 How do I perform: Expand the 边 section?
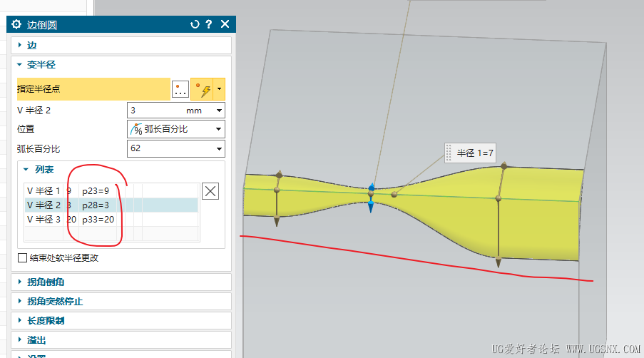pyautogui.click(x=121, y=45)
